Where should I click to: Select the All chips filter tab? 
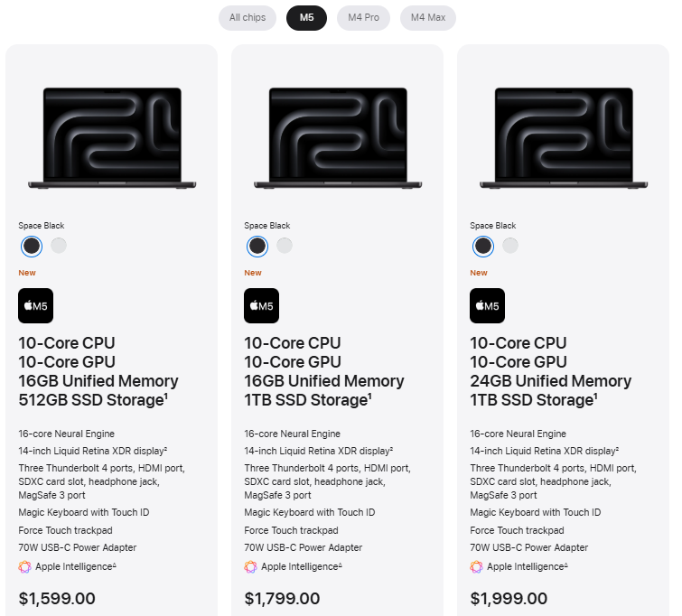248,17
